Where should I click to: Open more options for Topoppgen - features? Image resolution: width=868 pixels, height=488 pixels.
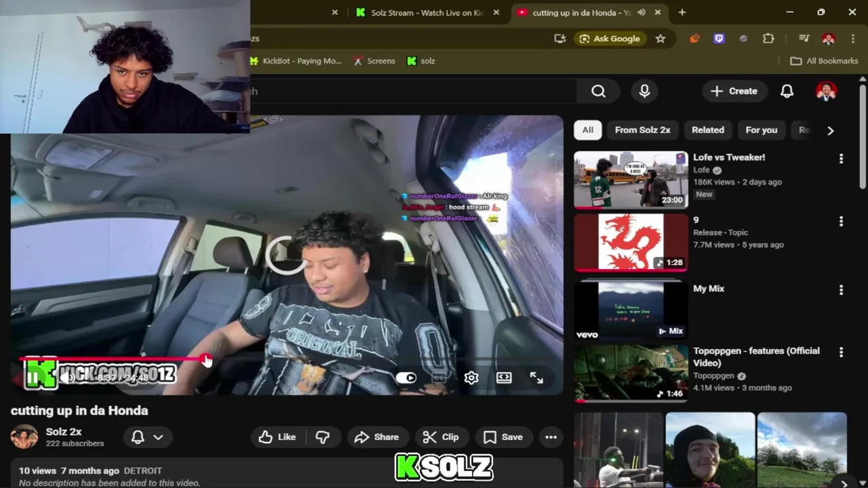pos(841,352)
